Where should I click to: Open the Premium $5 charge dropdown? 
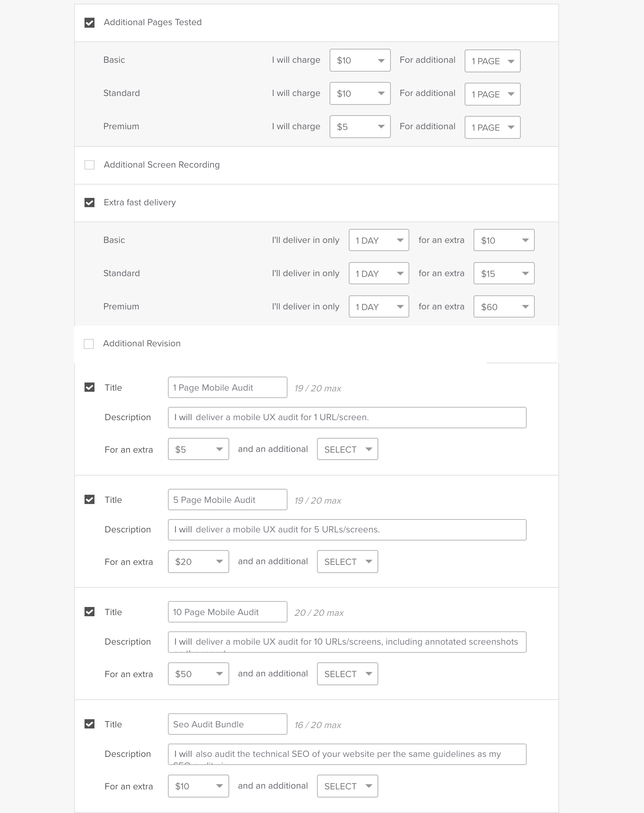(360, 127)
